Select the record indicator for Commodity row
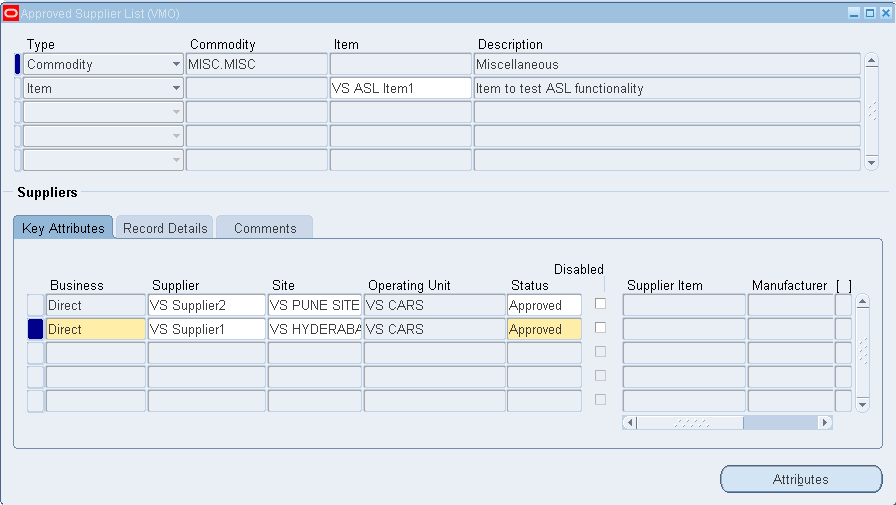Image resolution: width=896 pixels, height=505 pixels. [x=18, y=65]
